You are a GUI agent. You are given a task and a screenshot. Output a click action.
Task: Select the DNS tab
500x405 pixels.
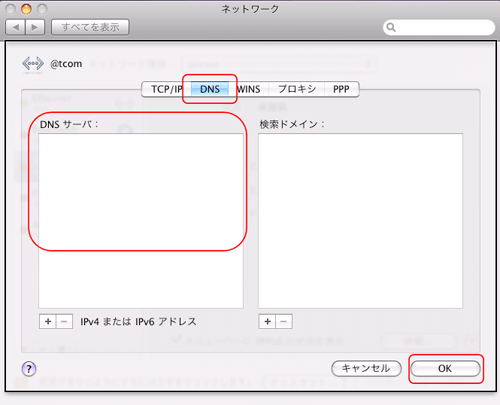coord(210,89)
